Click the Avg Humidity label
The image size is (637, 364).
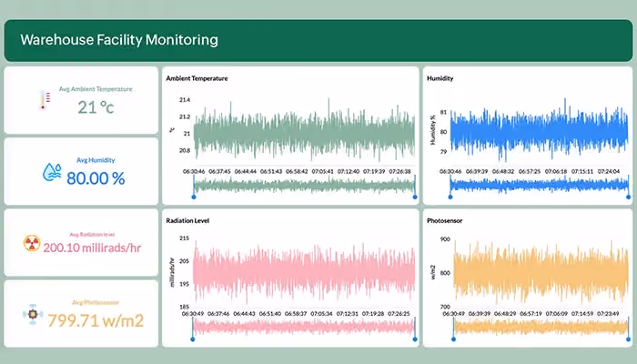pos(96,160)
